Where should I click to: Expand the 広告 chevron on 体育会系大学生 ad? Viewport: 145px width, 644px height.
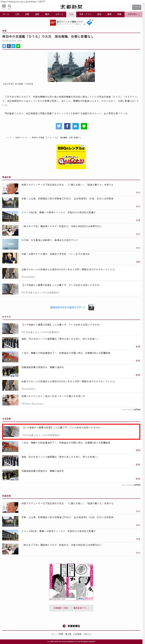pyautogui.click(x=92, y=305)
